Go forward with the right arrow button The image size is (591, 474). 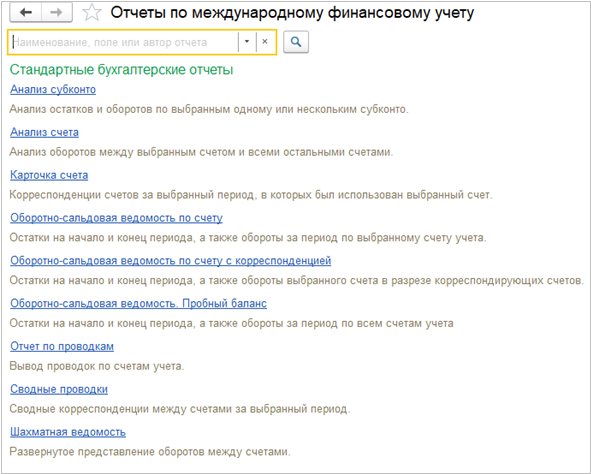(57, 12)
